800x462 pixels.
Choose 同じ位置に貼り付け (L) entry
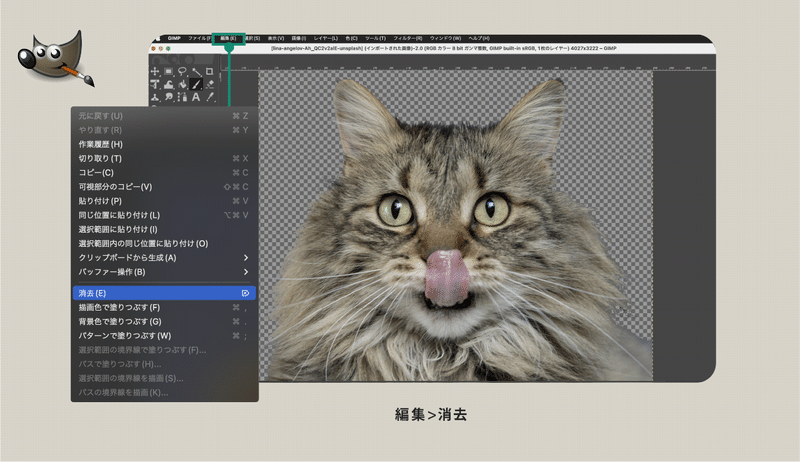click(164, 215)
